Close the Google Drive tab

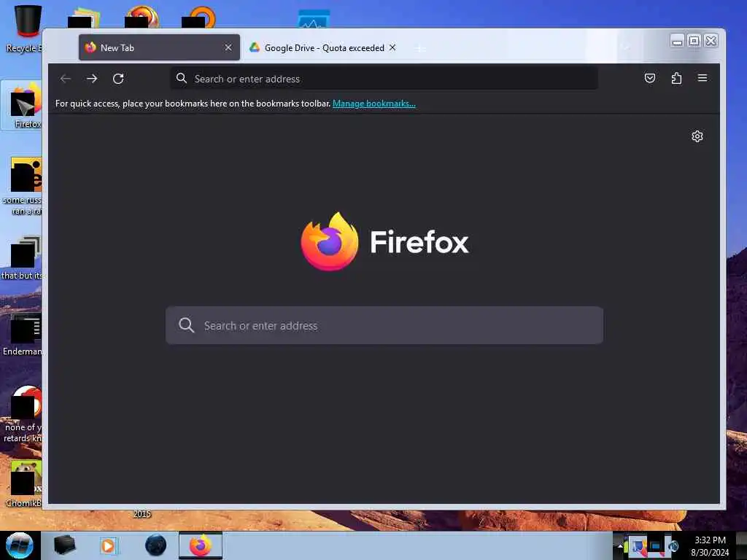click(392, 47)
